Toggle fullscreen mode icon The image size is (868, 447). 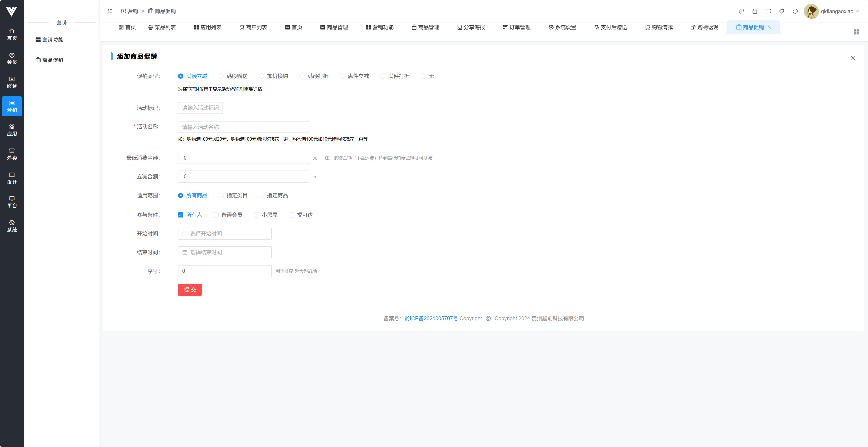tap(768, 11)
